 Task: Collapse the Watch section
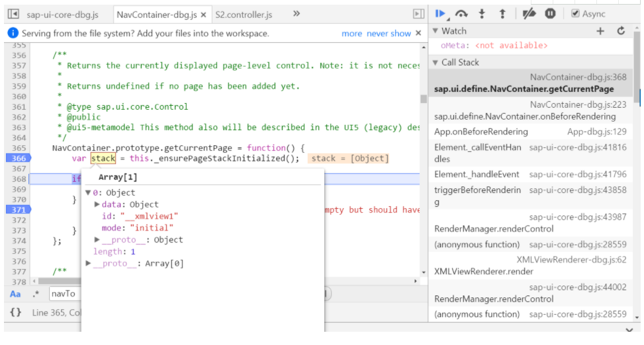436,31
